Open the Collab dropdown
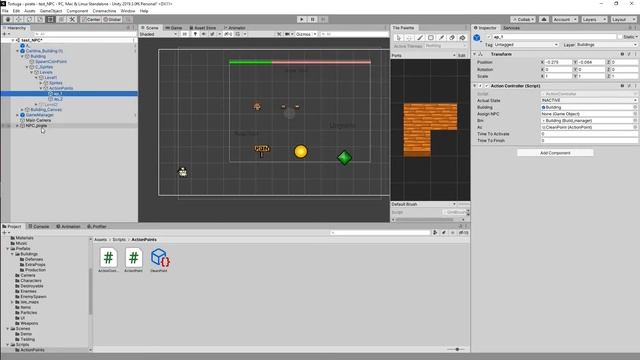This screenshot has height=360, width=640. pyautogui.click(x=523, y=19)
